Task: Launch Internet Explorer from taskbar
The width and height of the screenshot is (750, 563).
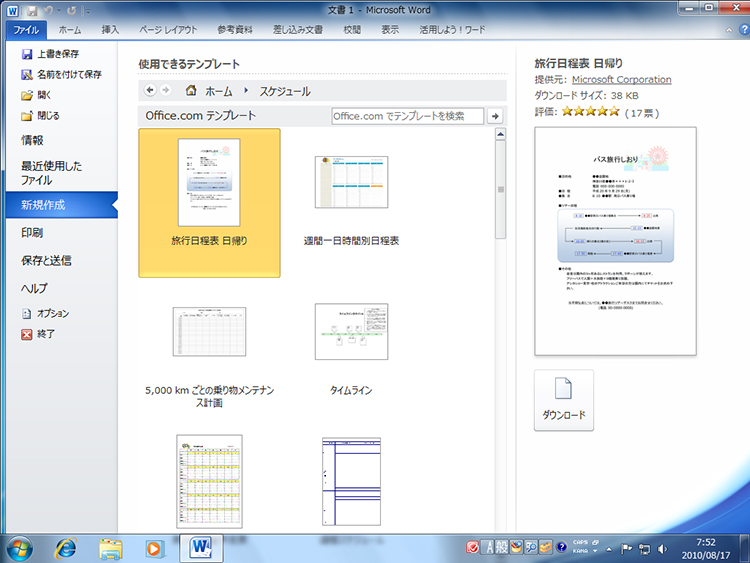Action: (66, 549)
